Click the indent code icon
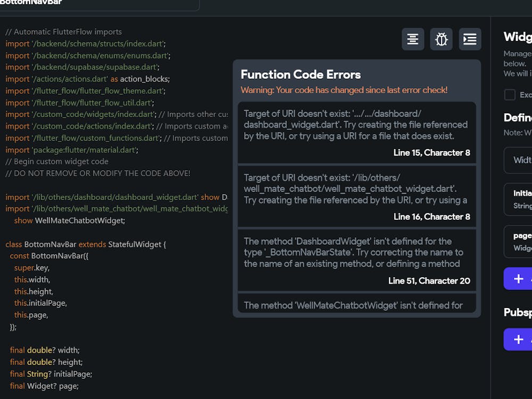The width and height of the screenshot is (532, 399). pos(470,39)
